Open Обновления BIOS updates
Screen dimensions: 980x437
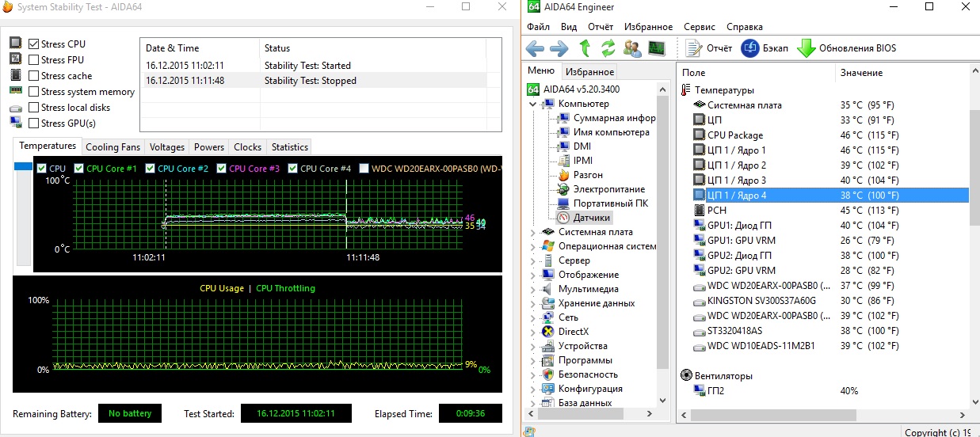846,48
